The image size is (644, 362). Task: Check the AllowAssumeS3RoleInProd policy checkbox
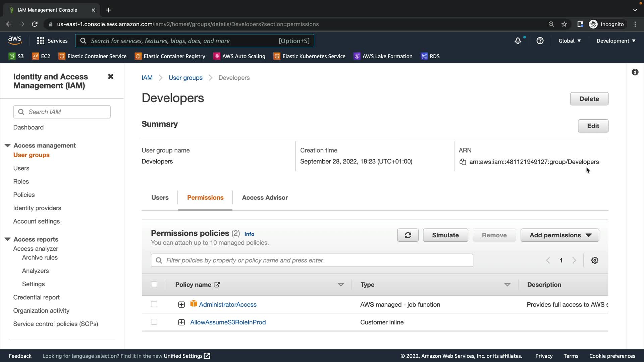click(x=154, y=322)
